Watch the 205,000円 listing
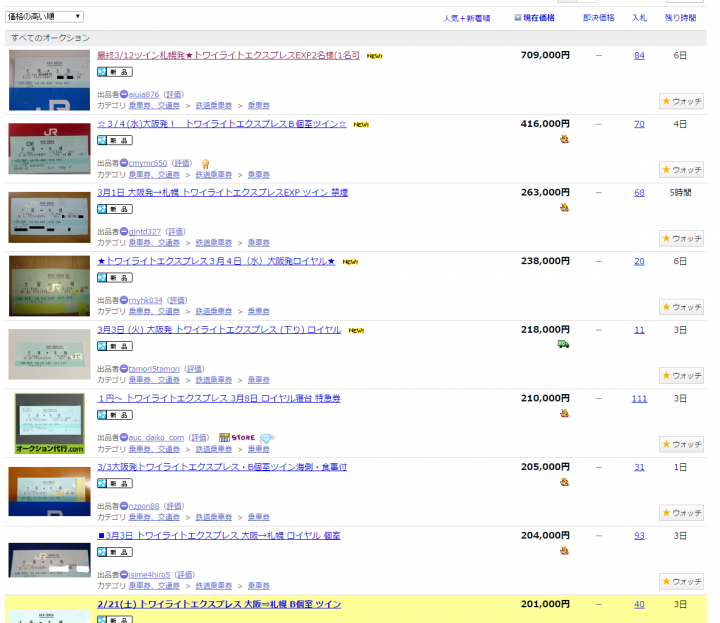This screenshot has width=720, height=623. coord(682,513)
